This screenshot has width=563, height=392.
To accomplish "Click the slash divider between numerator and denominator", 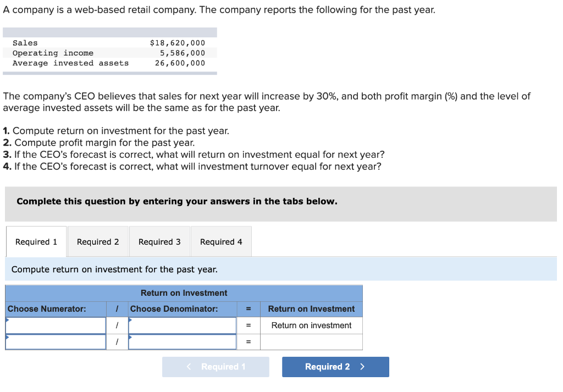I will click(x=117, y=325).
